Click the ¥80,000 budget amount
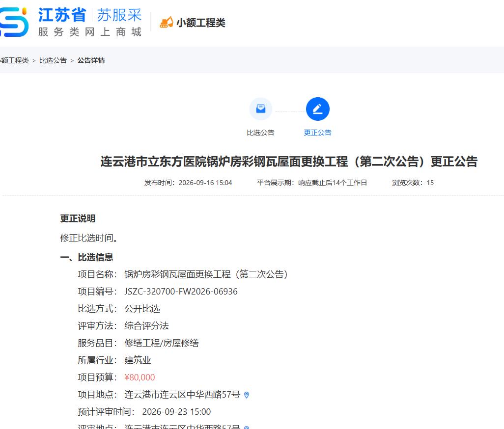504x429 pixels. (140, 377)
